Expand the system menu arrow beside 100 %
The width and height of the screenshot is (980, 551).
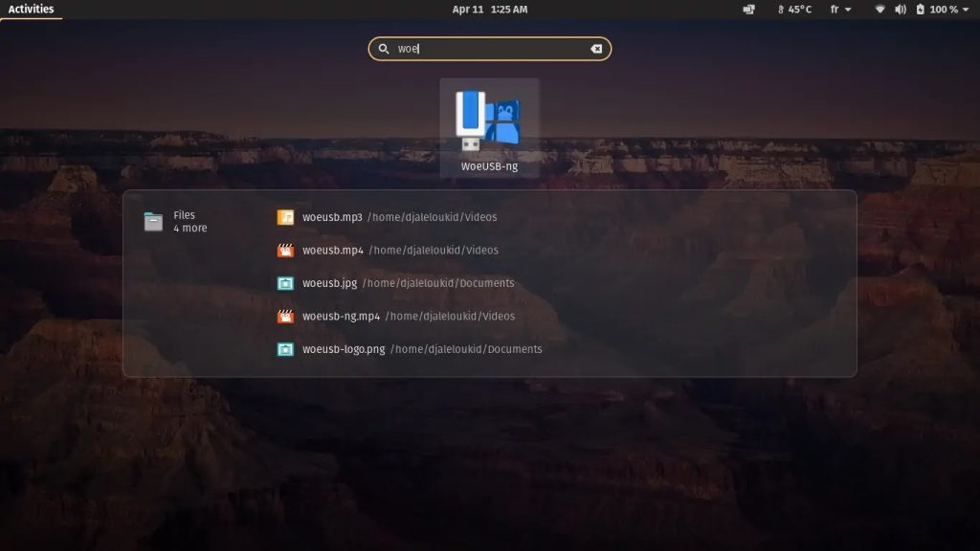pyautogui.click(x=968, y=10)
